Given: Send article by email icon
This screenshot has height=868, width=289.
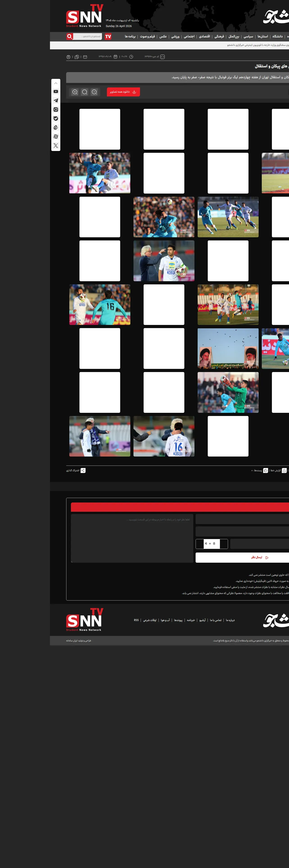Looking at the screenshot, I should coord(85,57).
